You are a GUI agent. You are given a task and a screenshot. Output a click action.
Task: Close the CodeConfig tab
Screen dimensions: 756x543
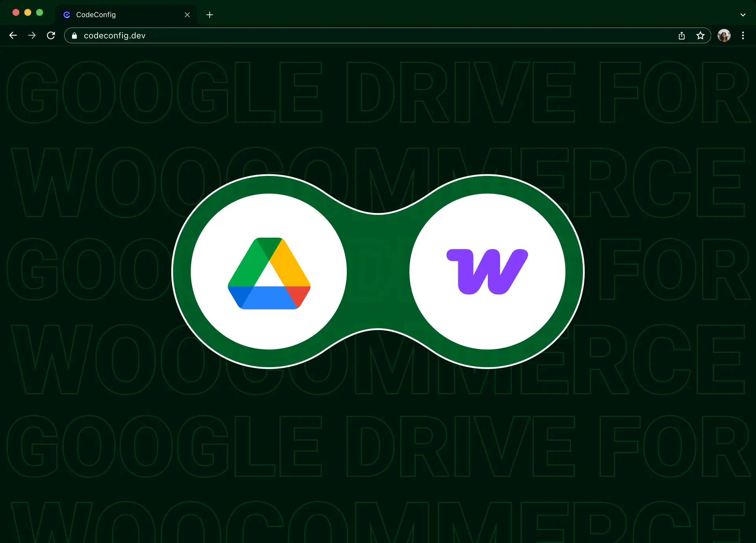tap(187, 15)
